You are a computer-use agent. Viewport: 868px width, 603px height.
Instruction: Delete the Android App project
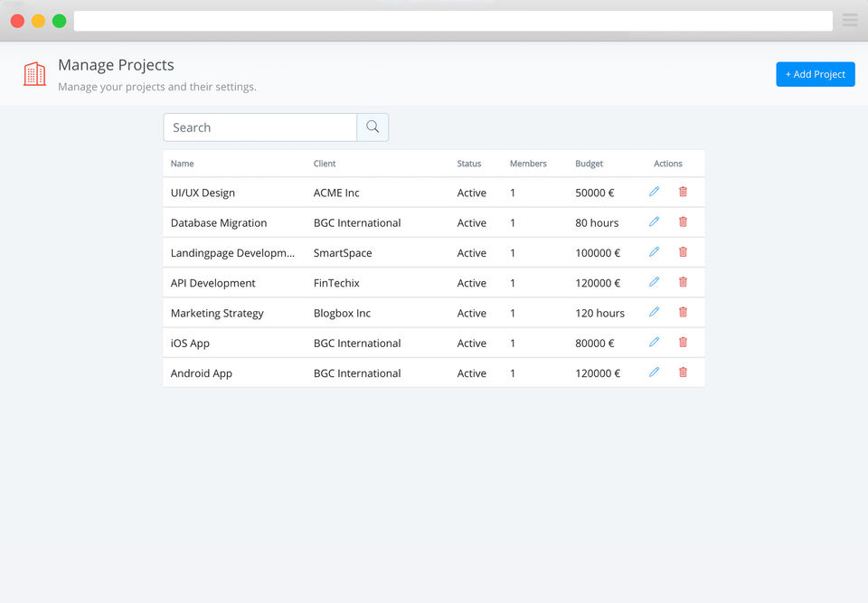[683, 372]
